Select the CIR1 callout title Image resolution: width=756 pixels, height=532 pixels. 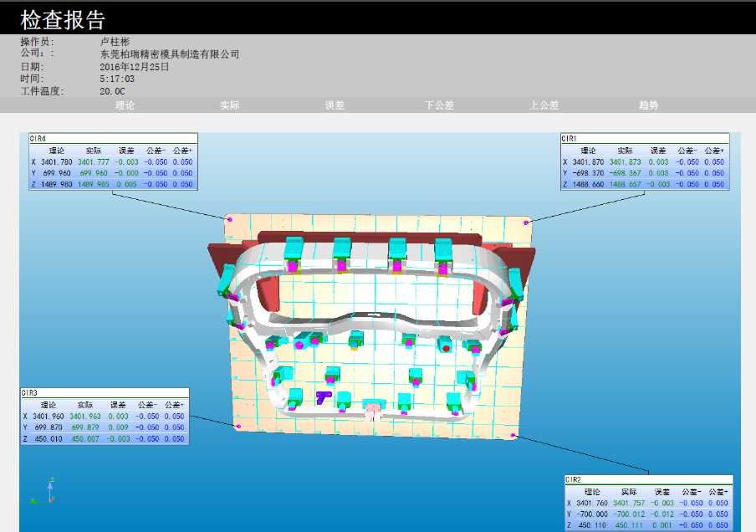point(570,138)
